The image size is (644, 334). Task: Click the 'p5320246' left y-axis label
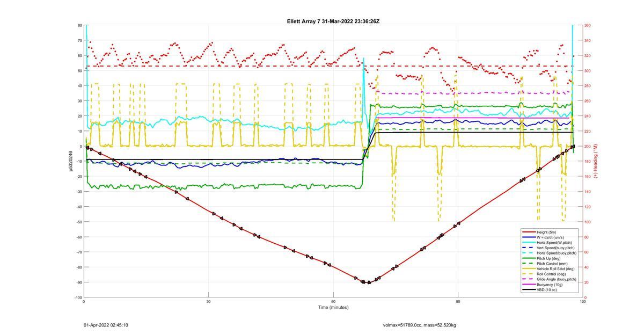click(x=70, y=161)
